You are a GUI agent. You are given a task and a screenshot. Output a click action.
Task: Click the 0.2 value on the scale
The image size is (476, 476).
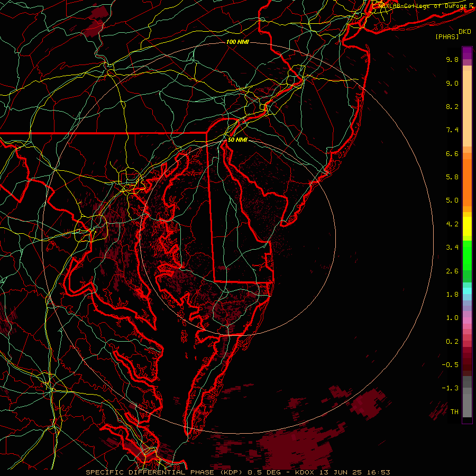coord(452,342)
